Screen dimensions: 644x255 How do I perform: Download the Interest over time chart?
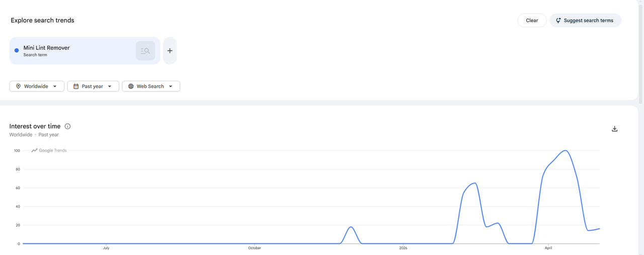(614, 129)
